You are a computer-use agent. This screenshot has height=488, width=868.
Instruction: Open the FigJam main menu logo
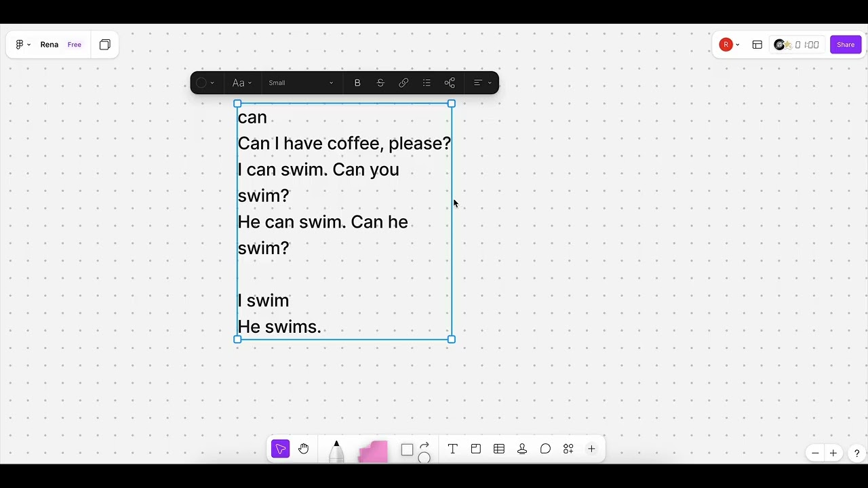[20, 45]
